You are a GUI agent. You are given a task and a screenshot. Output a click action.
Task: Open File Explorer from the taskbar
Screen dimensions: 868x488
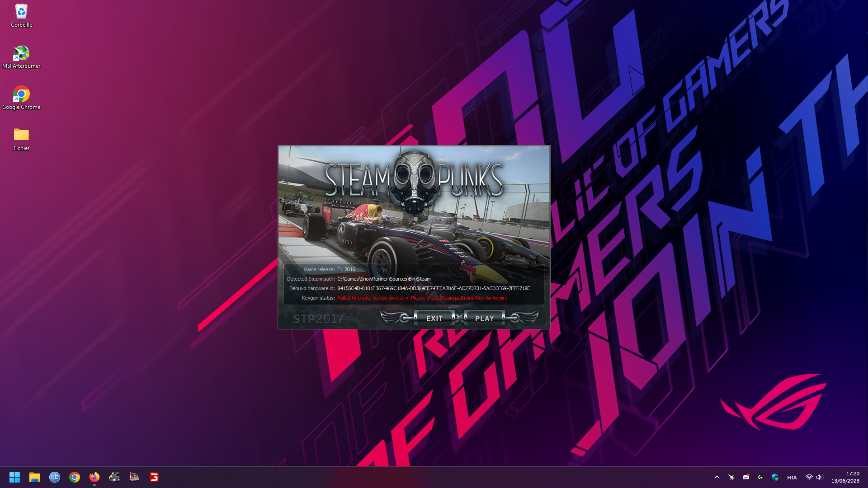click(35, 477)
